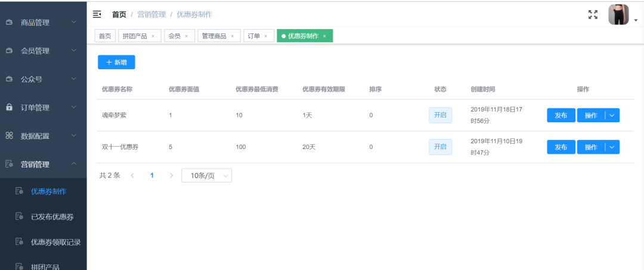Image resolution: width=644 pixels, height=270 pixels.
Task: Collapse the 营销管理 sidebar menu
Action: pos(43,164)
